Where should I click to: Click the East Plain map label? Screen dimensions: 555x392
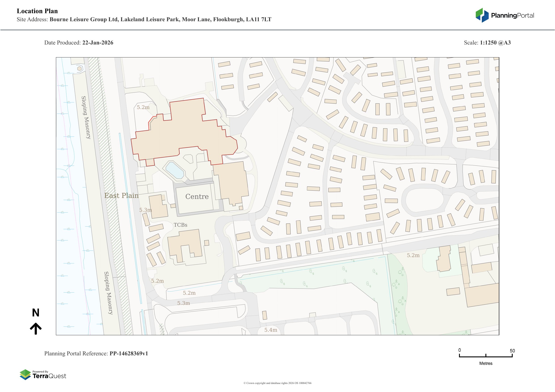(121, 196)
